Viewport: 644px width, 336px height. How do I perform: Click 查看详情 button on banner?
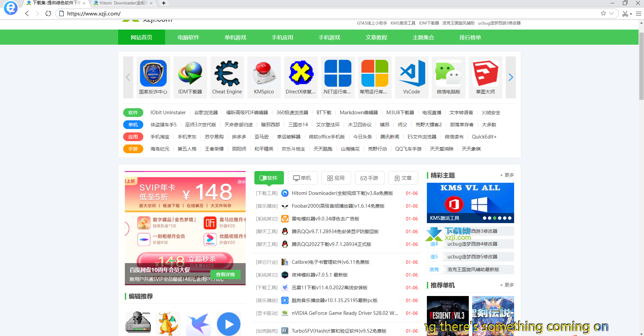tap(225, 275)
